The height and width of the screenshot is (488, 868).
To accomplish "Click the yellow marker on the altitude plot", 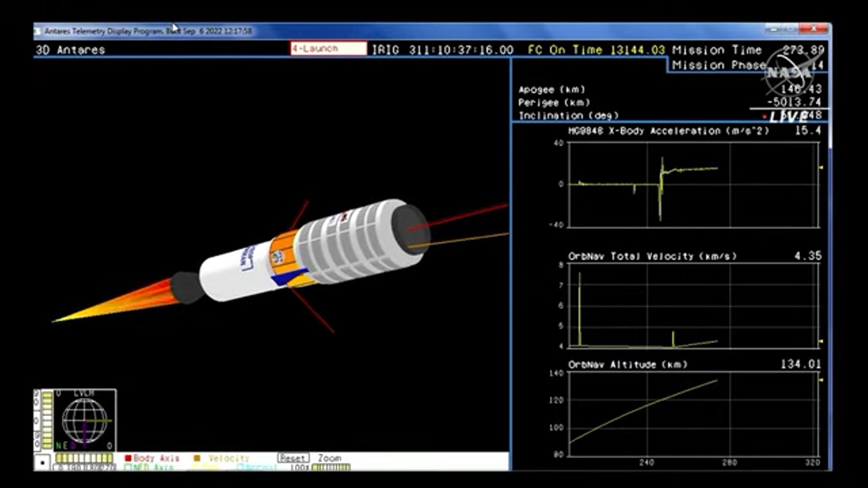I will (x=821, y=380).
